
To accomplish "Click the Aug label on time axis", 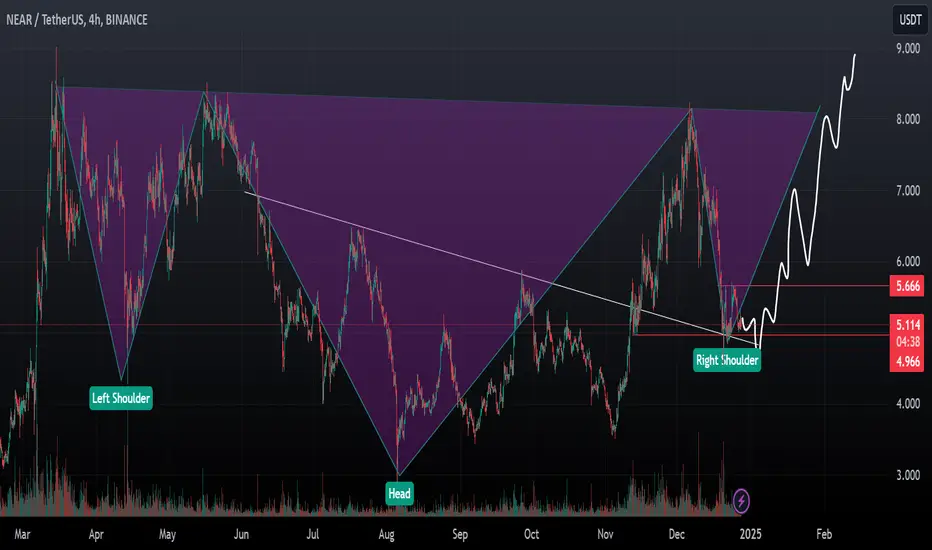I will pos(386,534).
